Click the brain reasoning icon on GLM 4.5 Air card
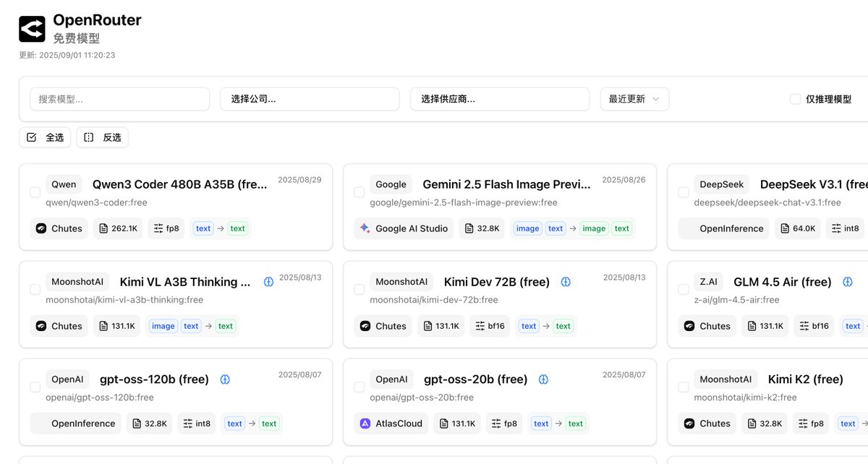868x464 pixels. point(847,281)
